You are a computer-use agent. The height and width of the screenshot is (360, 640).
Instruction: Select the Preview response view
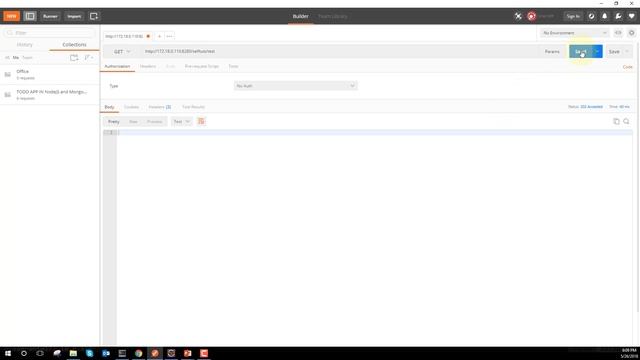[154, 122]
